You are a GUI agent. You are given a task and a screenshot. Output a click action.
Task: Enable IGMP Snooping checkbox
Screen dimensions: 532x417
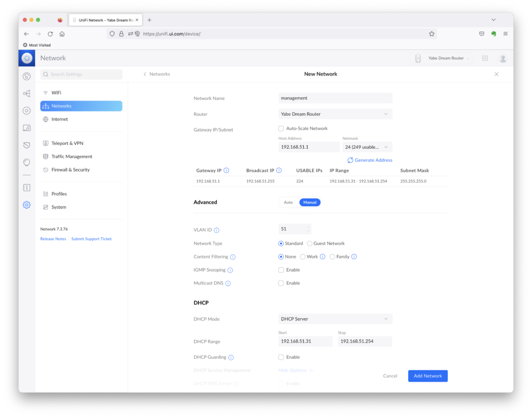[x=281, y=270]
